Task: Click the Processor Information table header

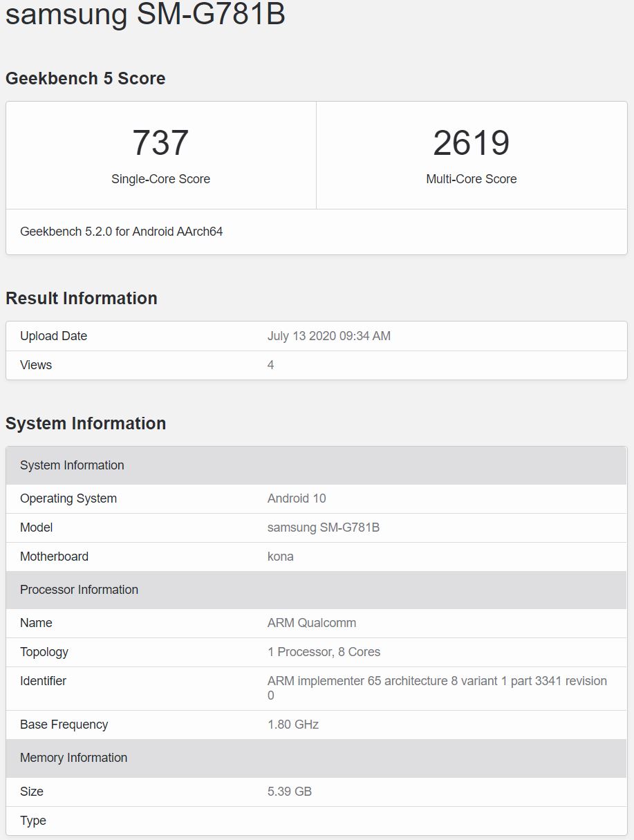Action: pyautogui.click(x=79, y=590)
